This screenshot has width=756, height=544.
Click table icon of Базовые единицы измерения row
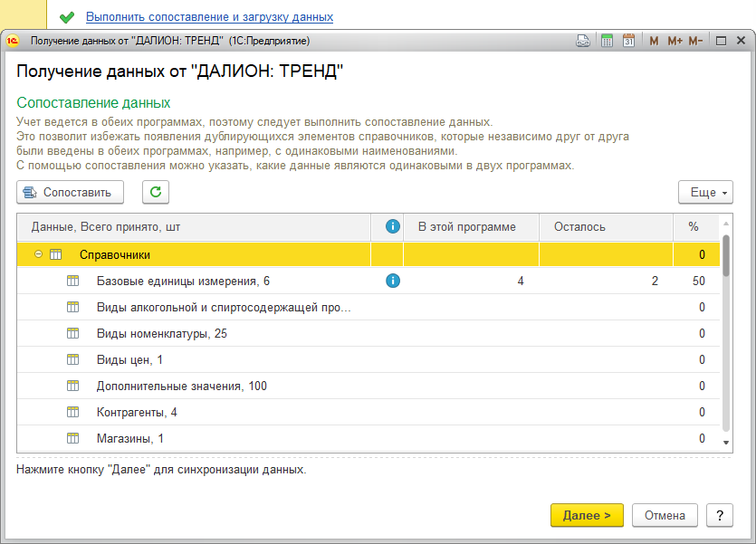[x=72, y=281]
